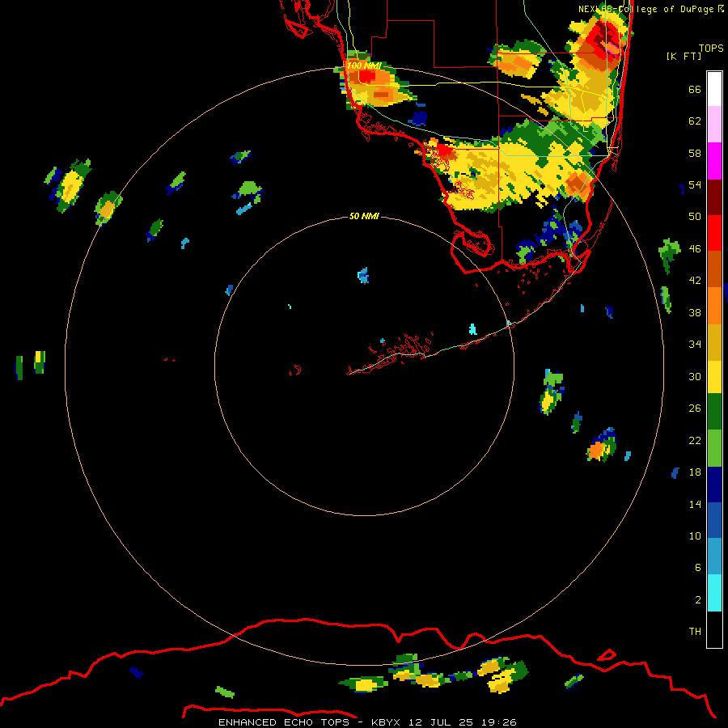
Task: Click the "38" legend value
Action: [695, 312]
